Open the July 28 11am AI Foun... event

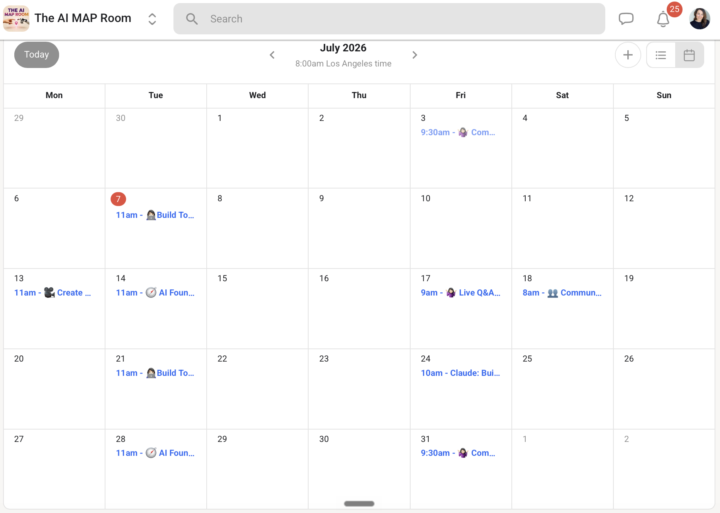point(155,453)
